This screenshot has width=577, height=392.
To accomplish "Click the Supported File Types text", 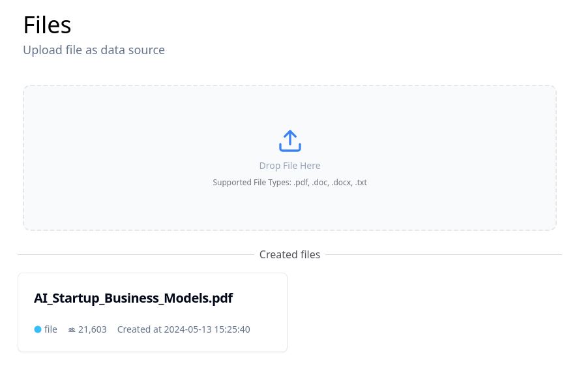I will pyautogui.click(x=289, y=182).
